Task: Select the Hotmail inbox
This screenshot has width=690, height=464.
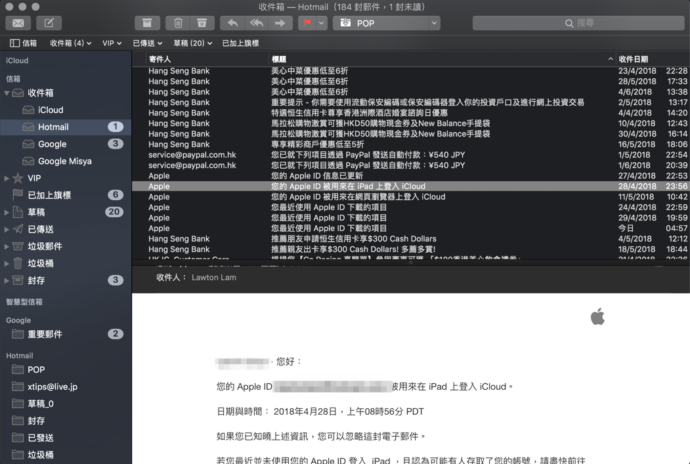Action: coord(66,127)
